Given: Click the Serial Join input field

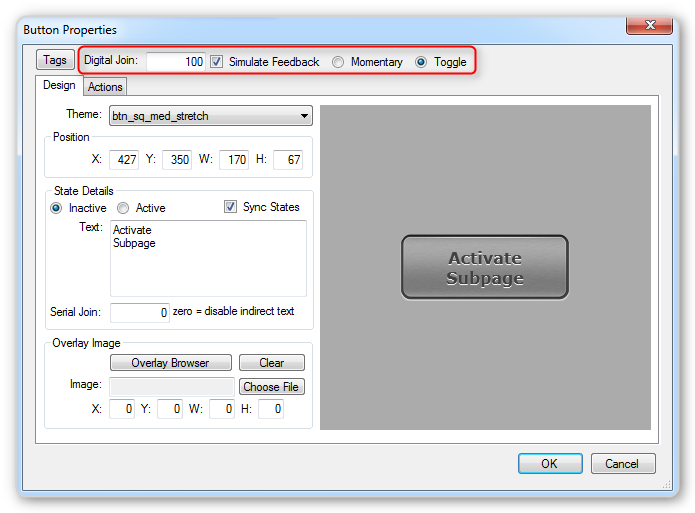Looking at the screenshot, I should (140, 312).
